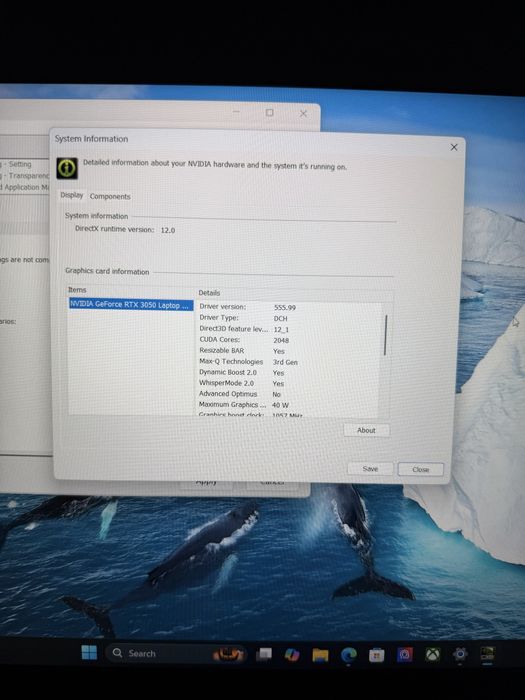Click the About button
Image resolution: width=525 pixels, height=700 pixels.
[367, 430]
